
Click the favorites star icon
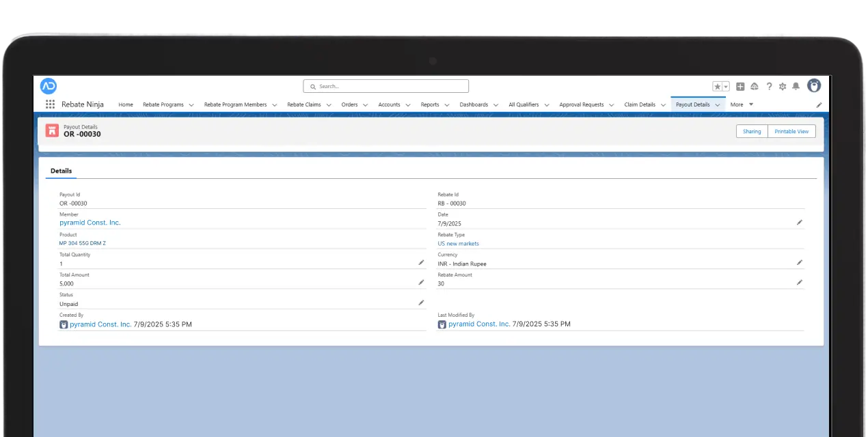[717, 87]
